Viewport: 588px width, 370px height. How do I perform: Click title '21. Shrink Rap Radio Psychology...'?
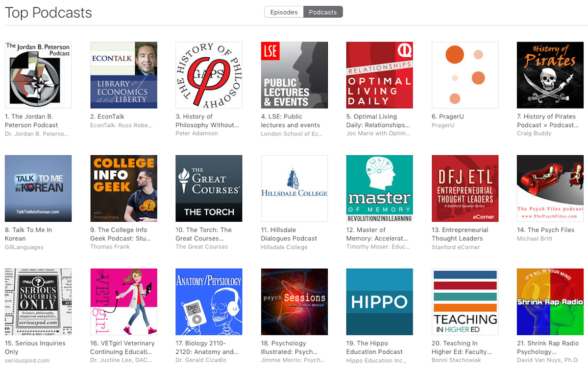pyautogui.click(x=548, y=347)
